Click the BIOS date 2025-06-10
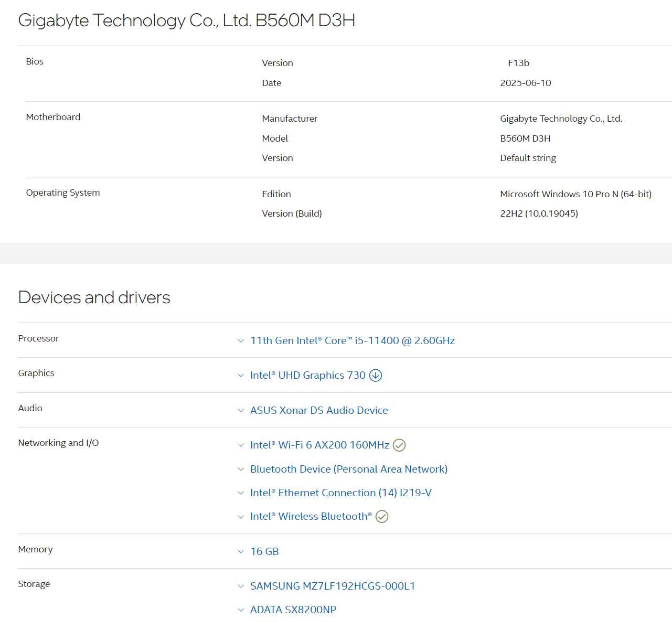The height and width of the screenshot is (630, 672). tap(526, 83)
